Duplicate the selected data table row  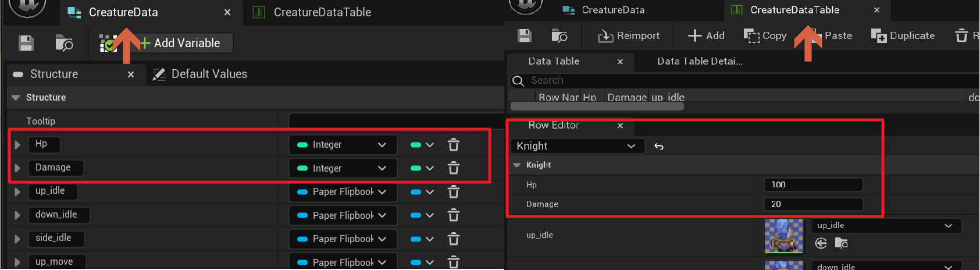[x=903, y=35]
